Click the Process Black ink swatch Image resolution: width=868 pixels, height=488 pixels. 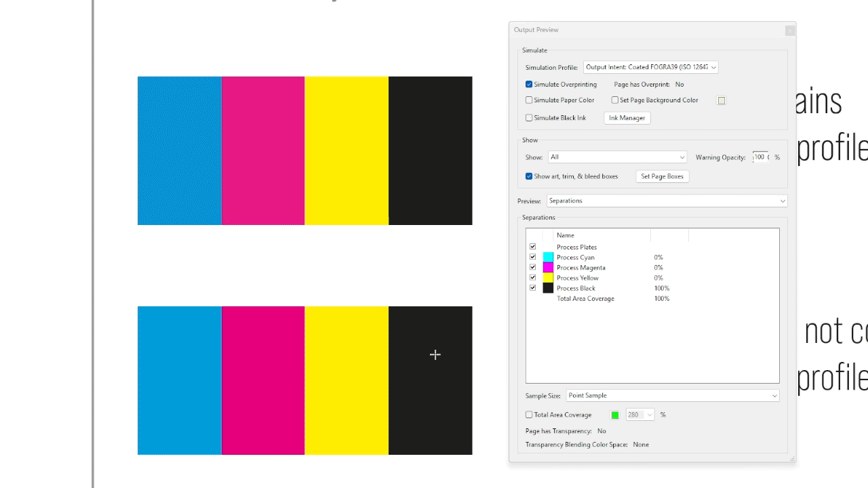pos(547,287)
